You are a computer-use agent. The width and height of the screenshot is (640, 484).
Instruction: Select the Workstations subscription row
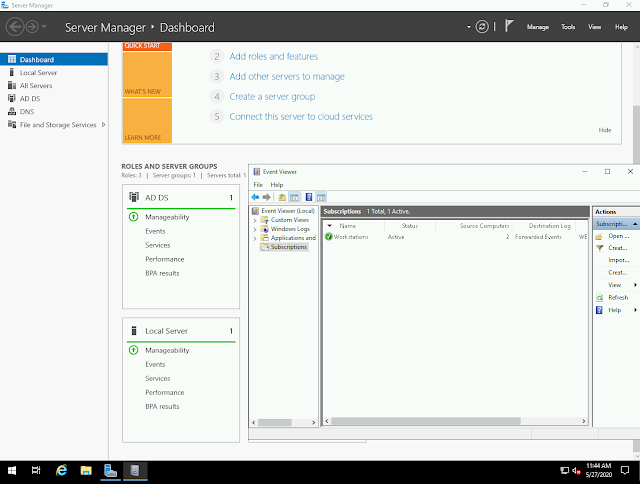(x=455, y=237)
